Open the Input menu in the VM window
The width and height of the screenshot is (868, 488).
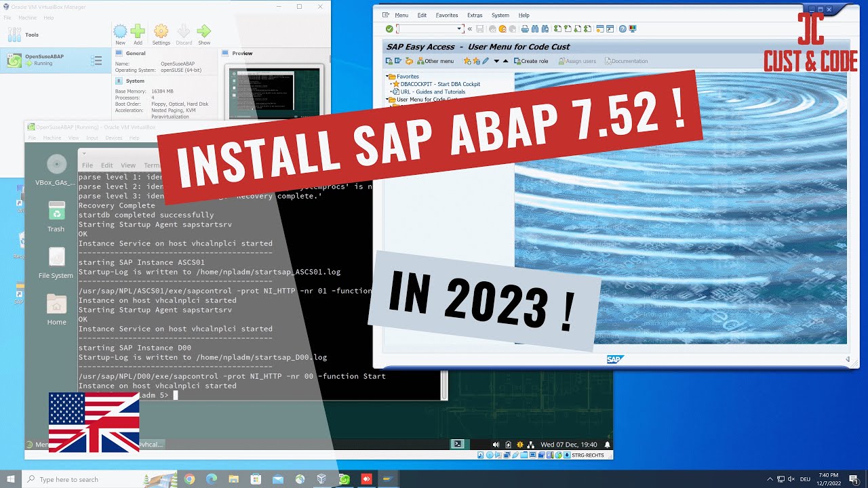(92, 138)
